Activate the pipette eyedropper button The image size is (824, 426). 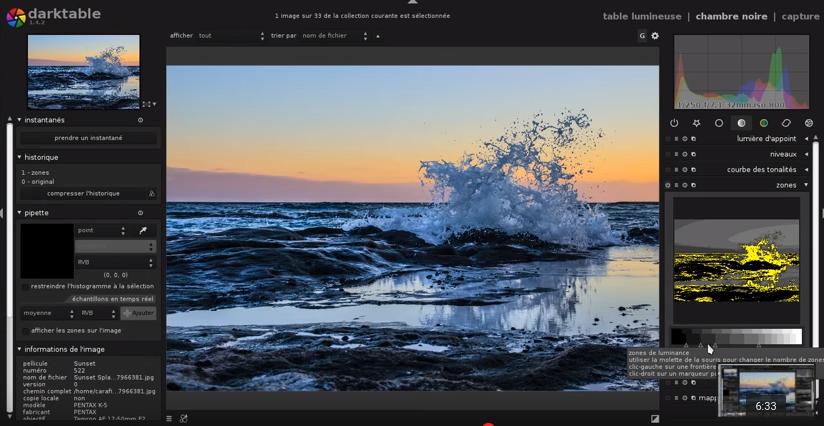pos(143,231)
